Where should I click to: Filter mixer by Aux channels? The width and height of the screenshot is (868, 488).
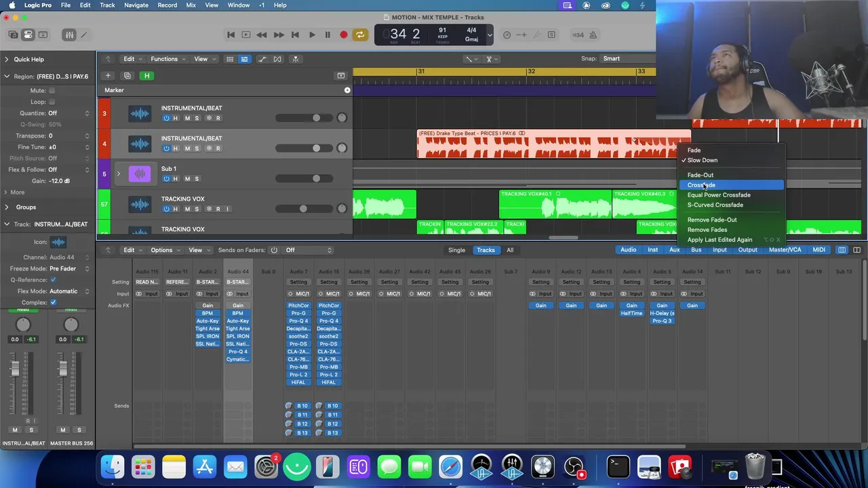674,250
